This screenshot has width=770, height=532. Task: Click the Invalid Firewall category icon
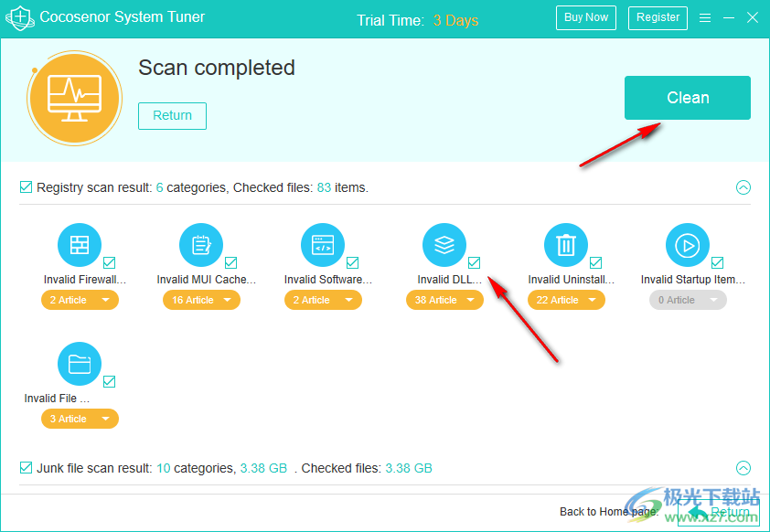point(80,245)
